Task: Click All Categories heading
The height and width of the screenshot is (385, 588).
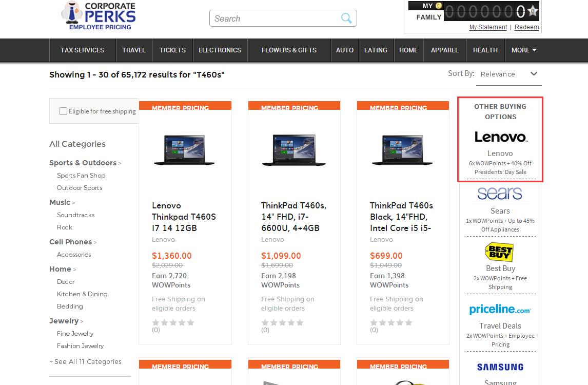Action: click(77, 144)
